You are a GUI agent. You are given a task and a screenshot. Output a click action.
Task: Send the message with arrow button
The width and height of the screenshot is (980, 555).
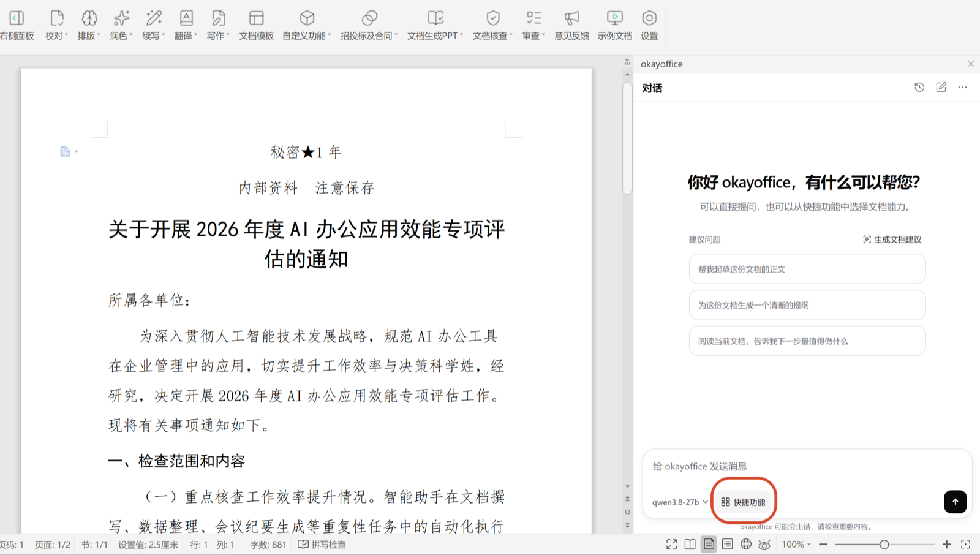955,502
